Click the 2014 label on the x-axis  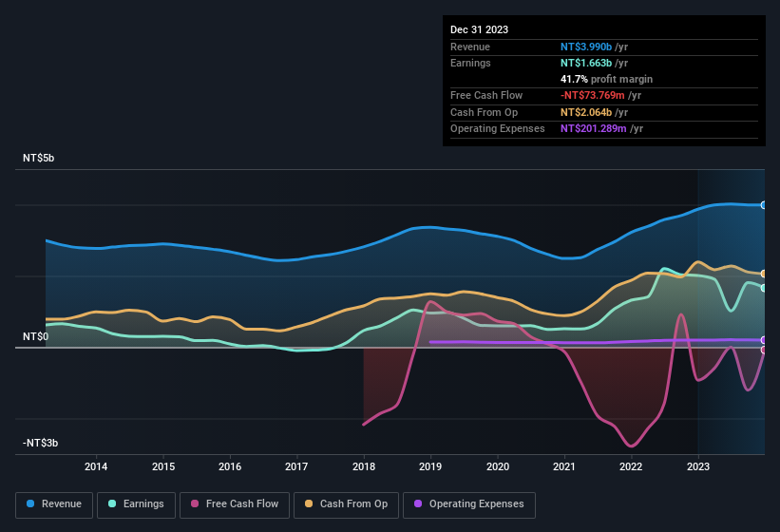pos(96,466)
